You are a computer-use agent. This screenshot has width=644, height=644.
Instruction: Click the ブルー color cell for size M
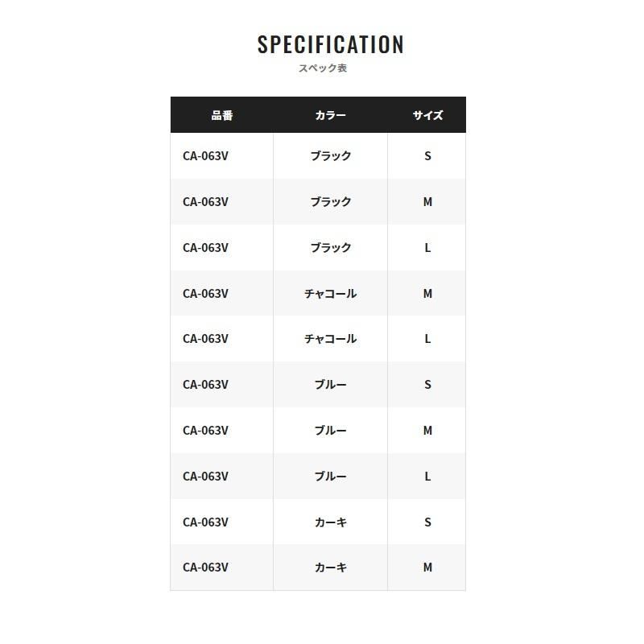[x=330, y=431]
